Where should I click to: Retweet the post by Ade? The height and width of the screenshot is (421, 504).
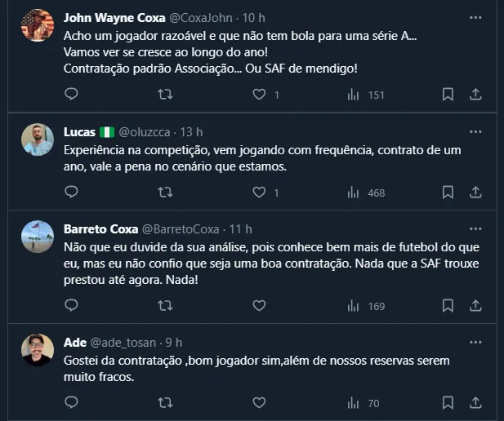coord(164,402)
